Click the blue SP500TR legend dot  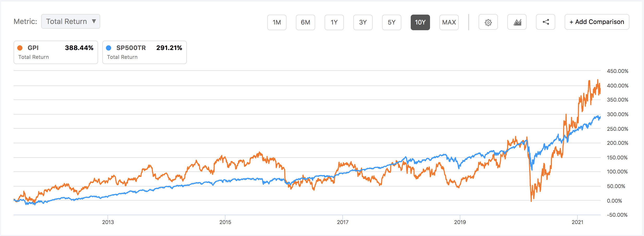pyautogui.click(x=109, y=48)
